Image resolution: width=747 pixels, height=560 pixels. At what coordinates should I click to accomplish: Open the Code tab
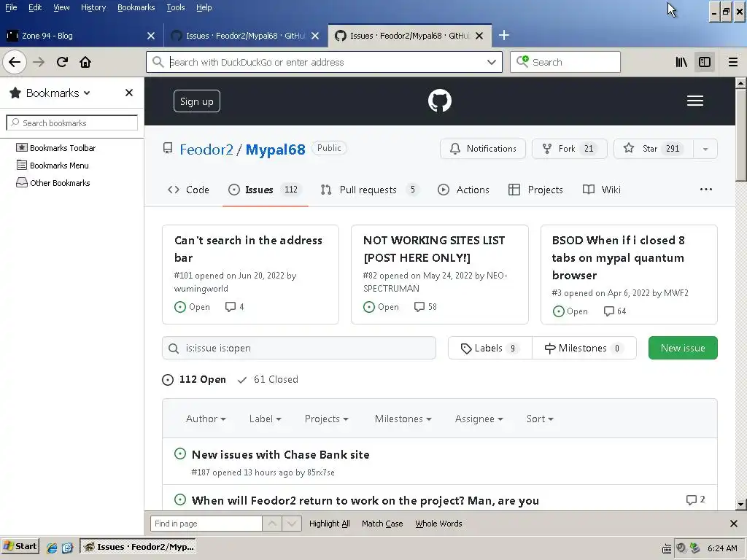pos(189,190)
